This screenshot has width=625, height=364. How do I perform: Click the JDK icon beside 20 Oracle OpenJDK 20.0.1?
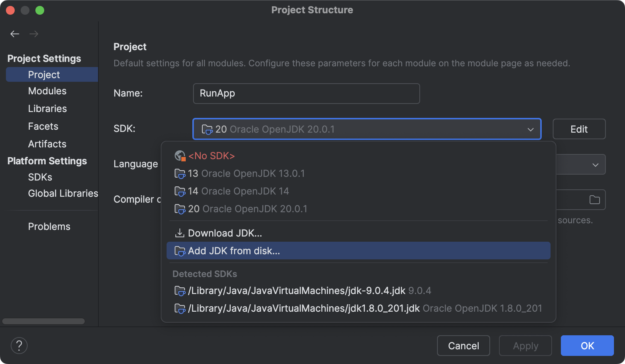[x=180, y=209]
